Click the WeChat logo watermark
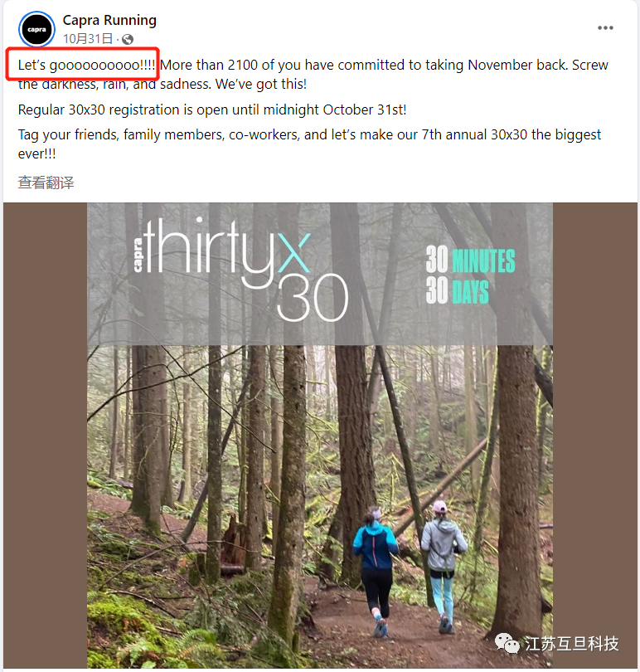This screenshot has width=640, height=672. tap(507, 643)
